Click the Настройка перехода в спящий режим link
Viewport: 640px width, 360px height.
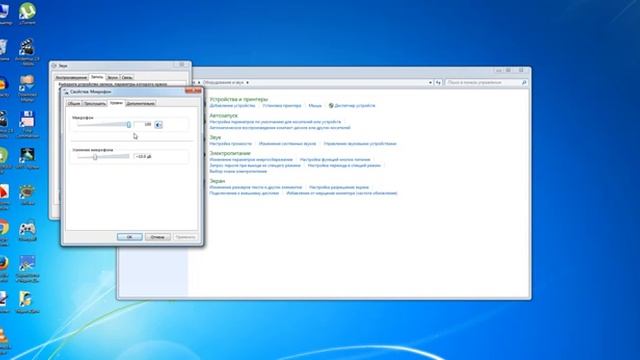pyautogui.click(x=344, y=166)
